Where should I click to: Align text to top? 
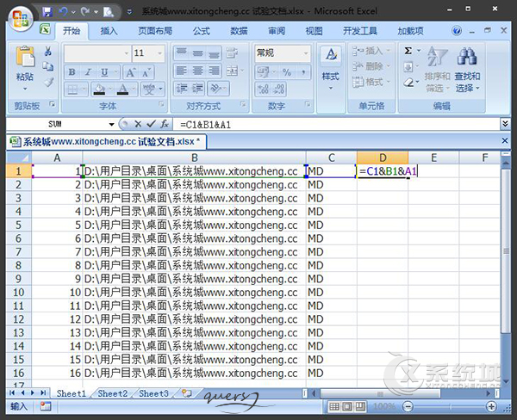click(181, 52)
